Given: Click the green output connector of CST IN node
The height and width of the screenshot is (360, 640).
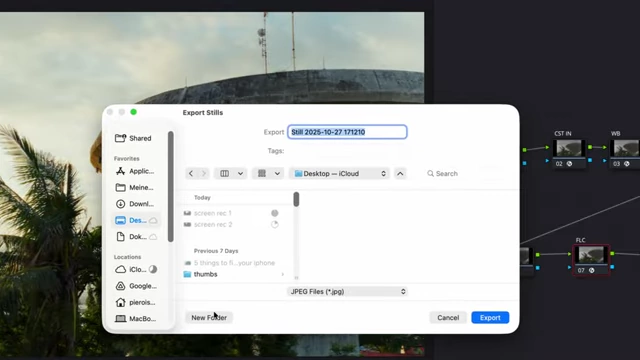Looking at the screenshot, I should pos(590,147).
